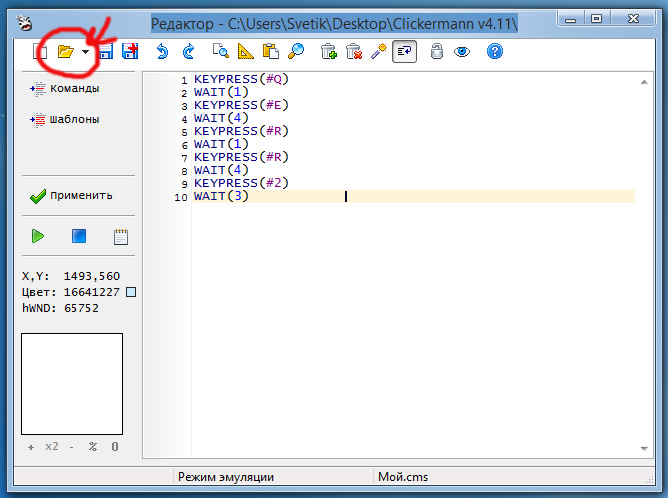This screenshot has width=668, height=498.
Task: Click line 8 WAIT(4)
Action: point(221,170)
